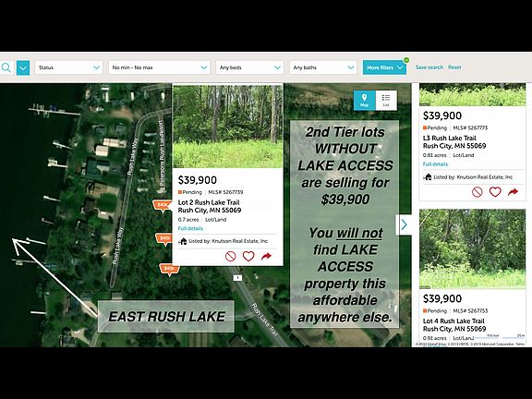This screenshot has width=532, height=399.
Task: Click the Save search link
Action: [x=429, y=67]
